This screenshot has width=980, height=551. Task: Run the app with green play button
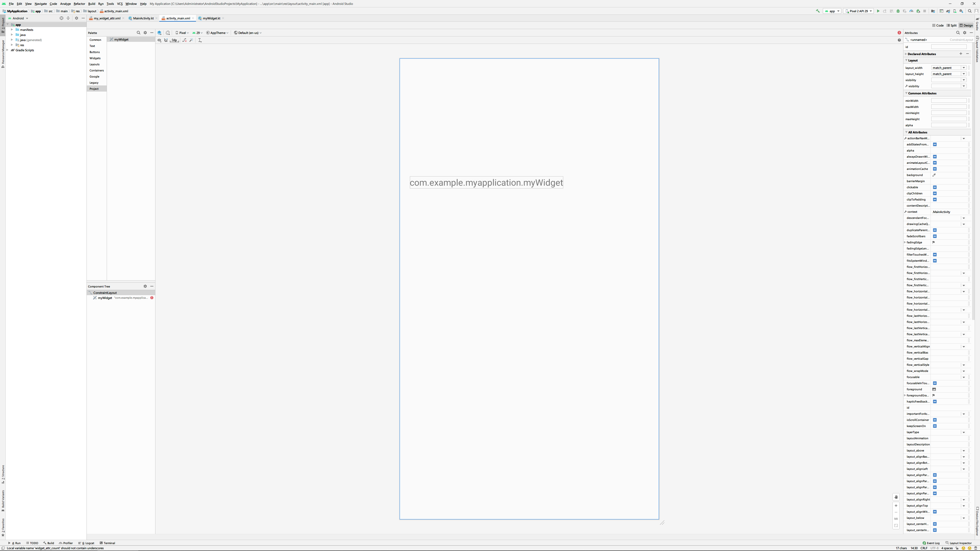tap(878, 11)
